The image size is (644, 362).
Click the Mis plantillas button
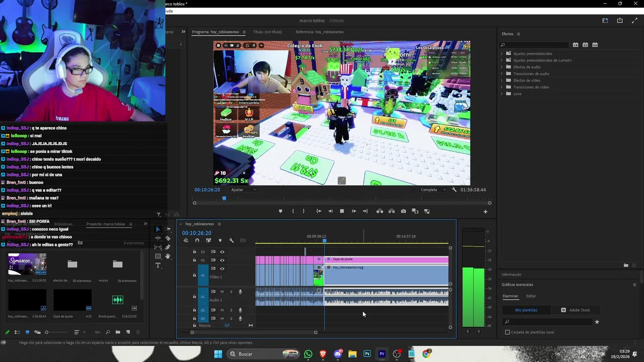point(526,310)
